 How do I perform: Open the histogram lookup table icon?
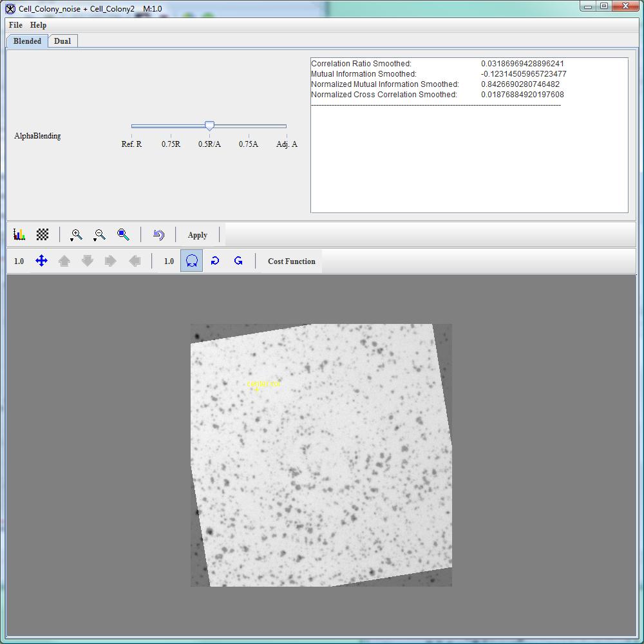[19, 235]
